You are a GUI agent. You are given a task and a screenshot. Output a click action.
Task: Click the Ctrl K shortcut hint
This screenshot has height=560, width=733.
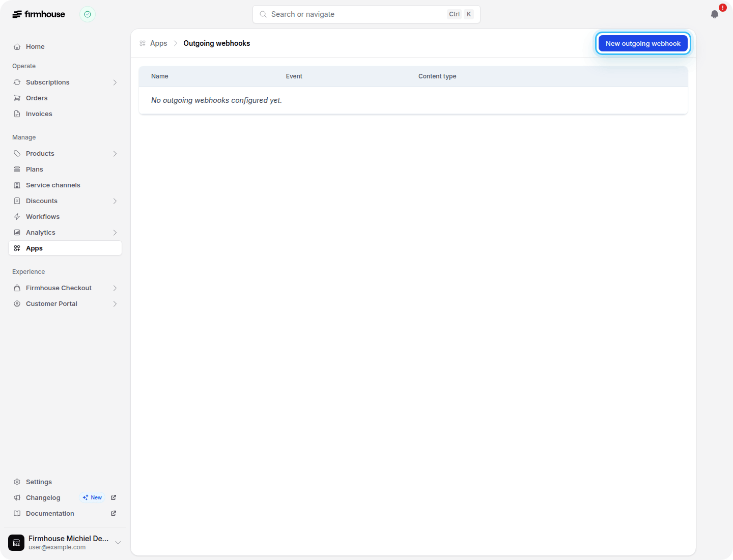coord(461,14)
